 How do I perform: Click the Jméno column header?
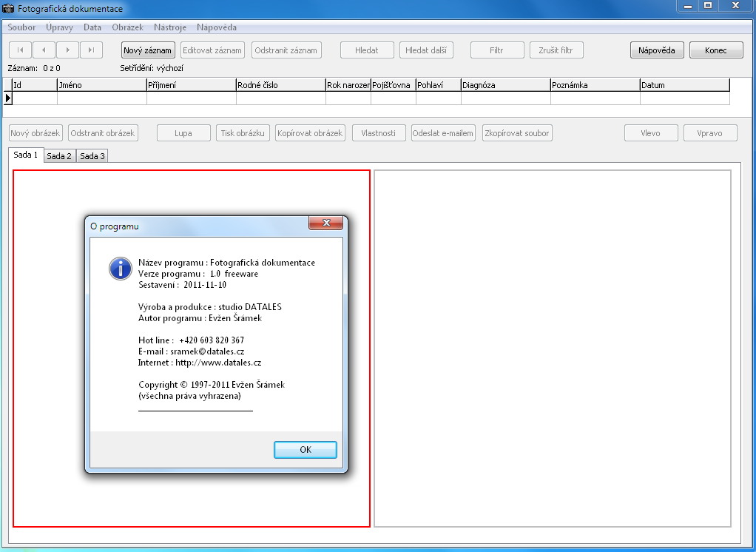pos(101,85)
